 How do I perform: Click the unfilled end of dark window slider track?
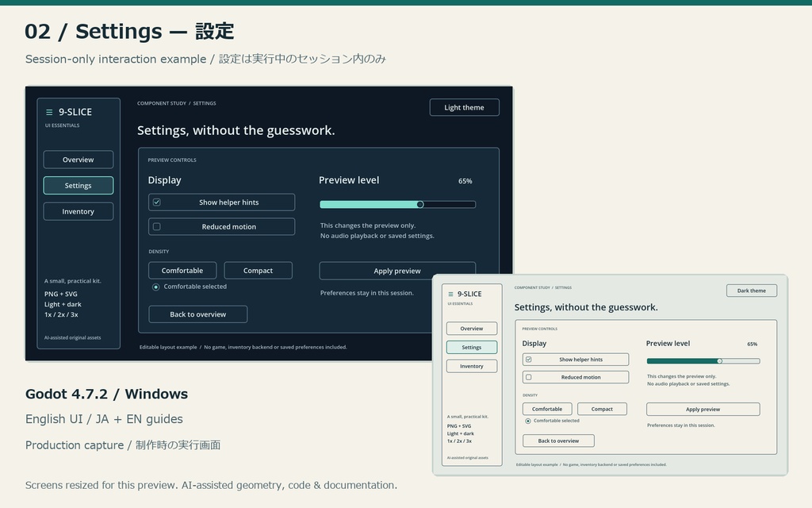pyautogui.click(x=450, y=204)
